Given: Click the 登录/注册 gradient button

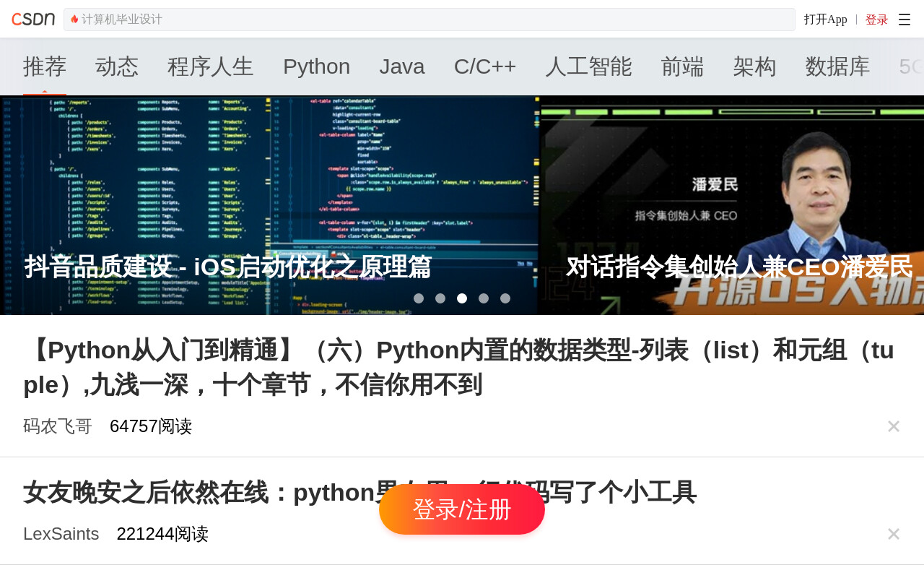Looking at the screenshot, I should pos(462,509).
